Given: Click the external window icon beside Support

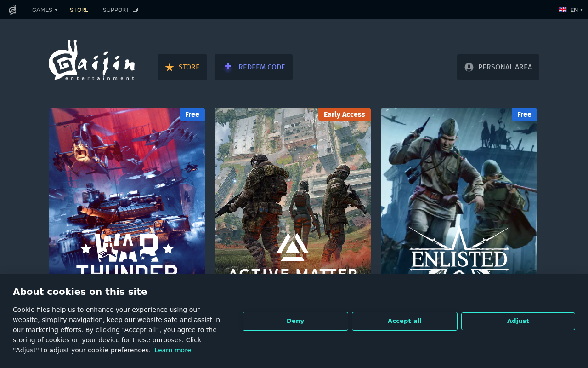Looking at the screenshot, I should point(135,10).
